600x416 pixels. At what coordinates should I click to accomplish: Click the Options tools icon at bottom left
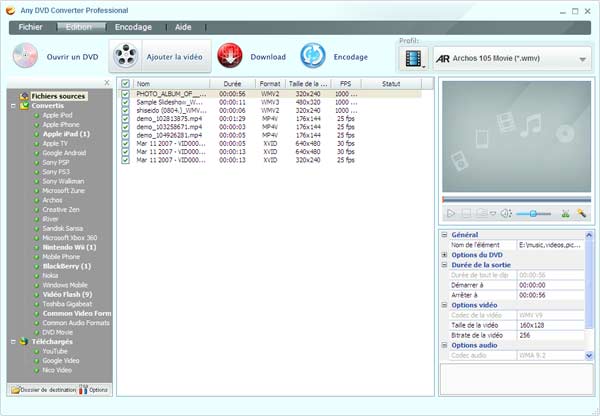click(x=83, y=390)
